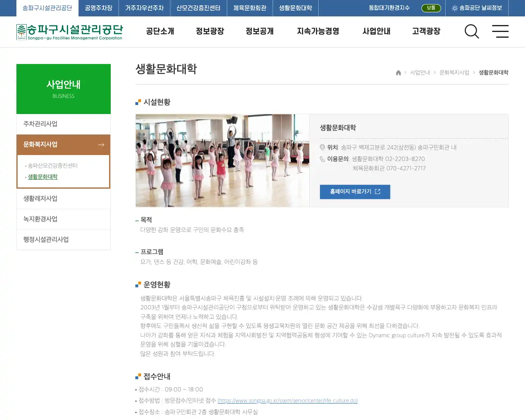The height and width of the screenshot is (420, 525).
Task: Click the location pin icon next to 위치
Action: point(322,148)
